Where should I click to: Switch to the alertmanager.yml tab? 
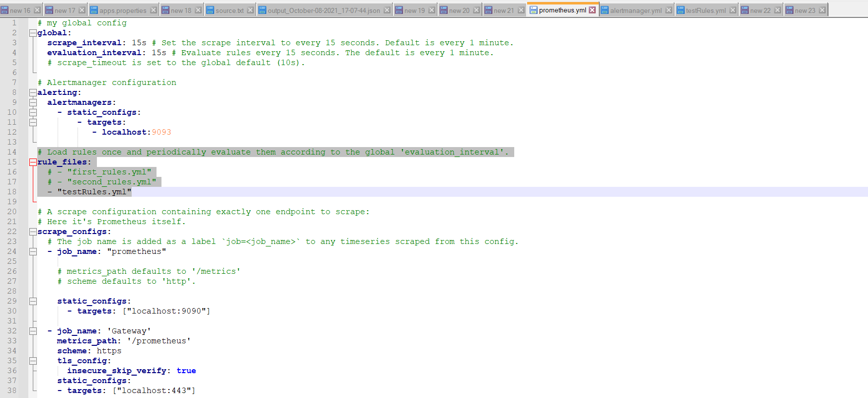[x=635, y=10]
